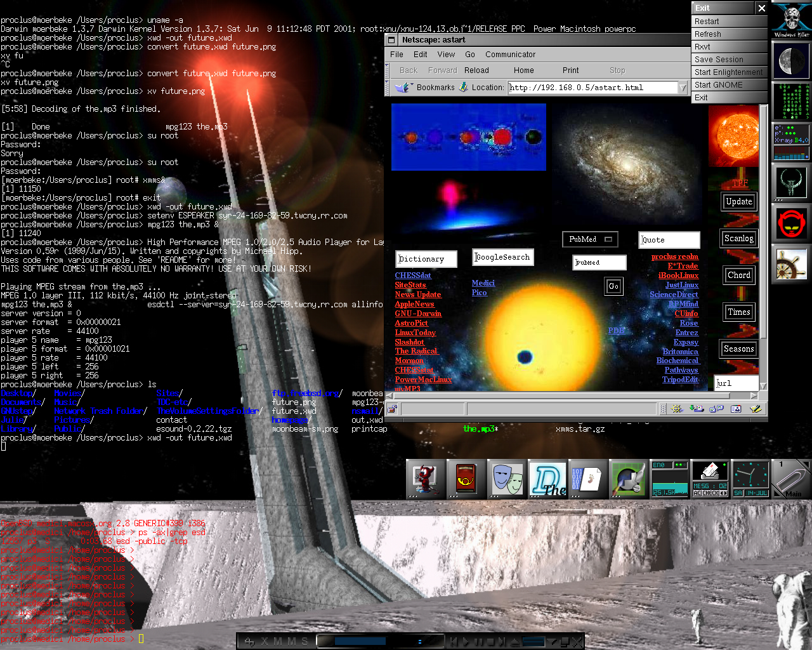The height and width of the screenshot is (650, 812).
Task: Click the theater masks dock icon
Action: (x=506, y=479)
